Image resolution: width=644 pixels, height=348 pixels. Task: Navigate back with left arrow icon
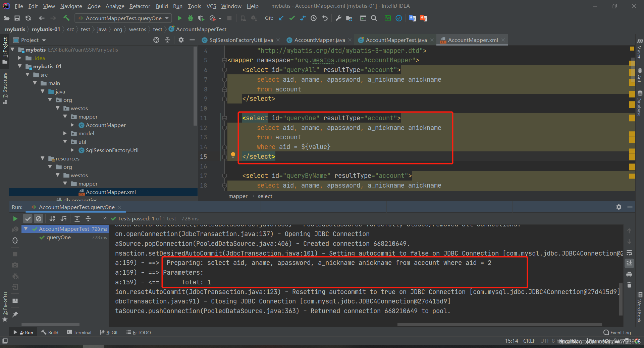42,18
